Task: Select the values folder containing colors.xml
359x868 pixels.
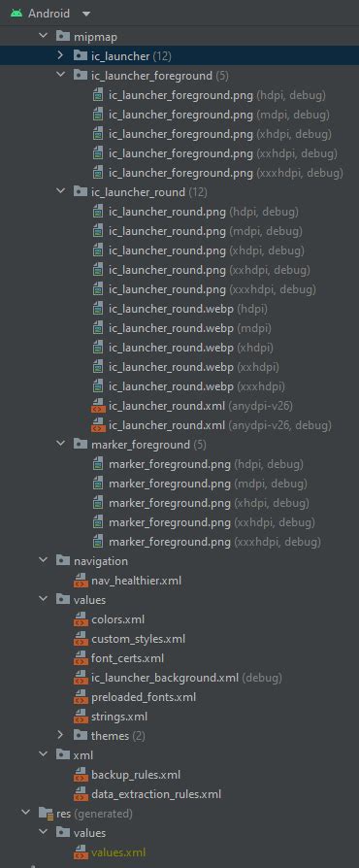Action: [x=89, y=599]
